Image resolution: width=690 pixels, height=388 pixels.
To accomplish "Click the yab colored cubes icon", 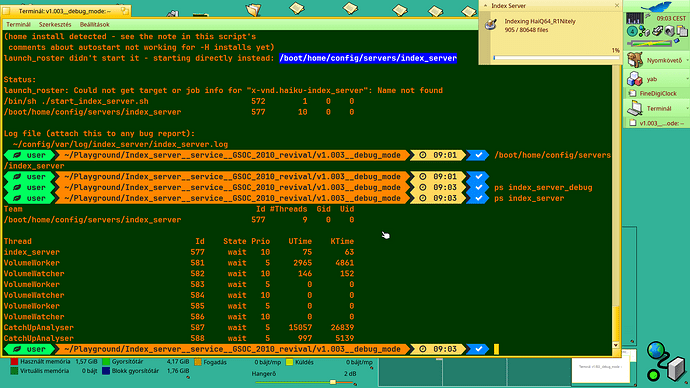I will (x=635, y=79).
